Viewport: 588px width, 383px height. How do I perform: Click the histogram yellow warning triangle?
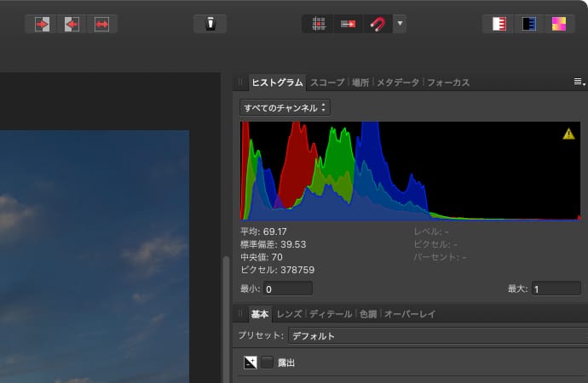point(568,134)
